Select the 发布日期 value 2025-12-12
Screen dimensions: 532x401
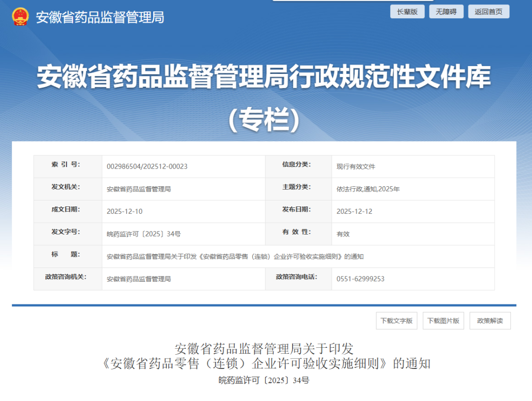point(354,211)
